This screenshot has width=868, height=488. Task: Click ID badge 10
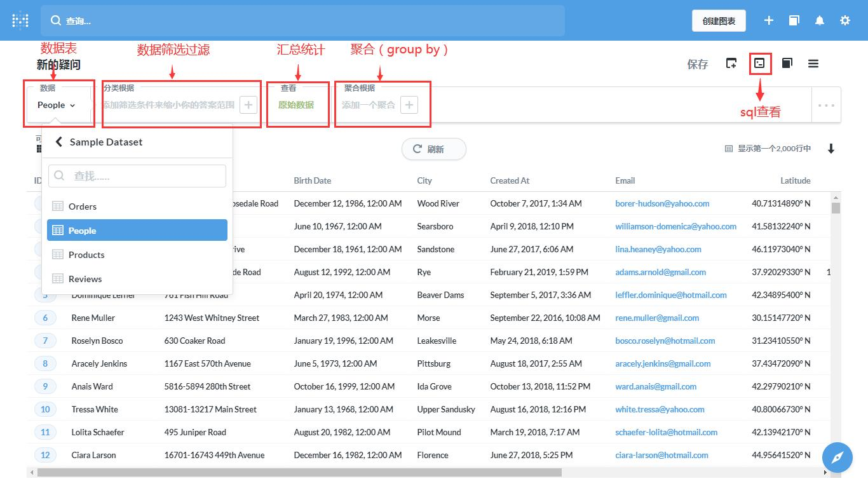click(45, 409)
